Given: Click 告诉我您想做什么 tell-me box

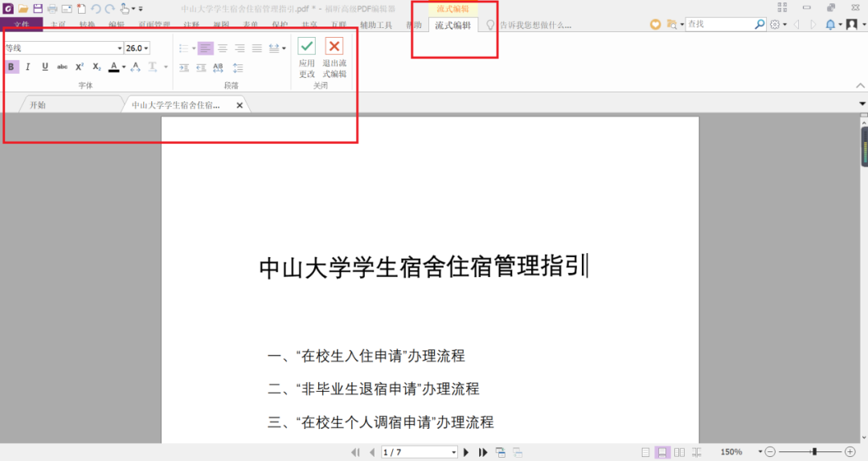Looking at the screenshot, I should 535,25.
